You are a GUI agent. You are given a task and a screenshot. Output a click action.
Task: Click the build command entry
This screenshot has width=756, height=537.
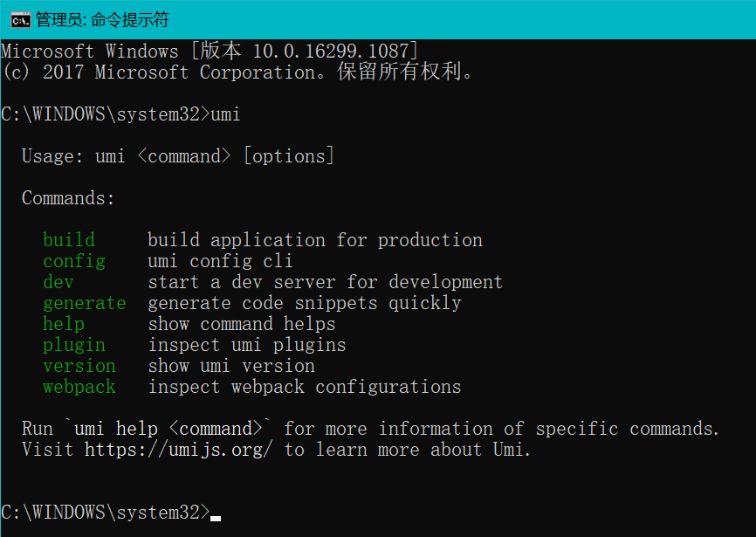pyautogui.click(x=69, y=239)
